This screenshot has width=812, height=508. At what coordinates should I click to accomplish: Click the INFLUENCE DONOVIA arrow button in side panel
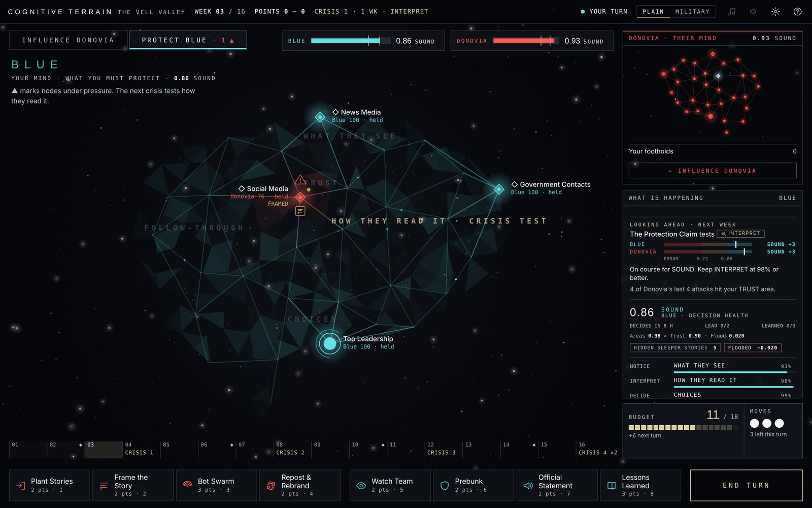(713, 171)
